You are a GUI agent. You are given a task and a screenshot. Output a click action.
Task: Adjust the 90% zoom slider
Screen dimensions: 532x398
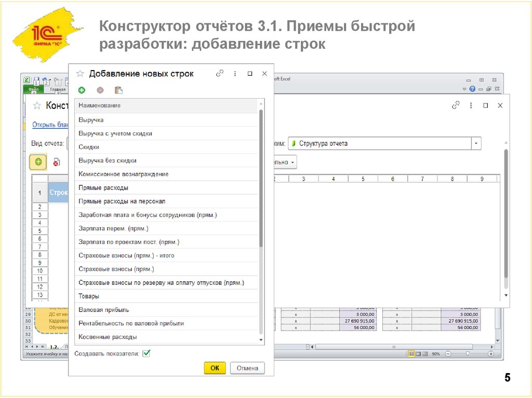(468, 353)
